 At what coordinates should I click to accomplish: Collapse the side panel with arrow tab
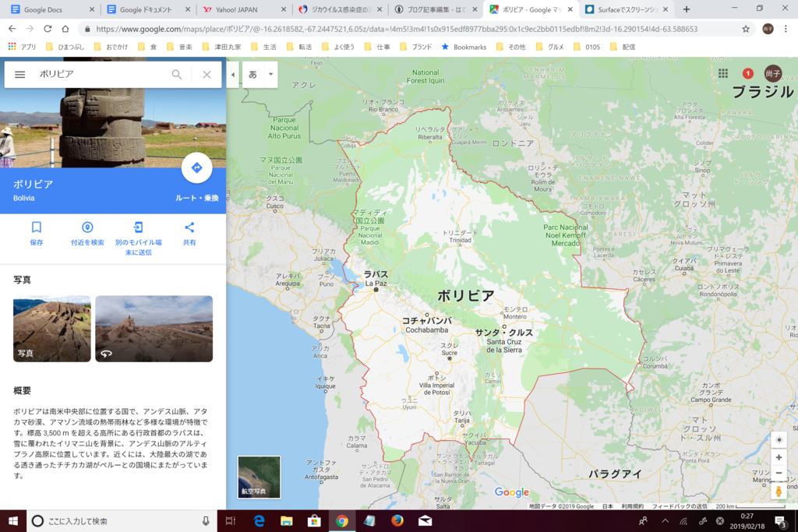232,74
